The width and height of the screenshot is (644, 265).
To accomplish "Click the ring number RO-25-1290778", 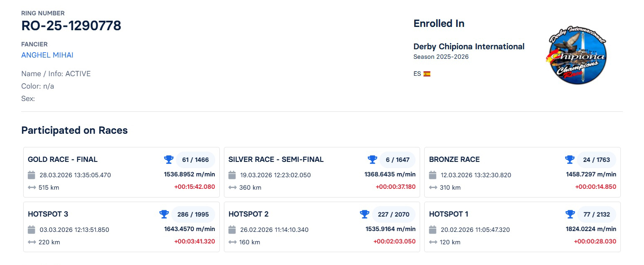I will tap(71, 26).
